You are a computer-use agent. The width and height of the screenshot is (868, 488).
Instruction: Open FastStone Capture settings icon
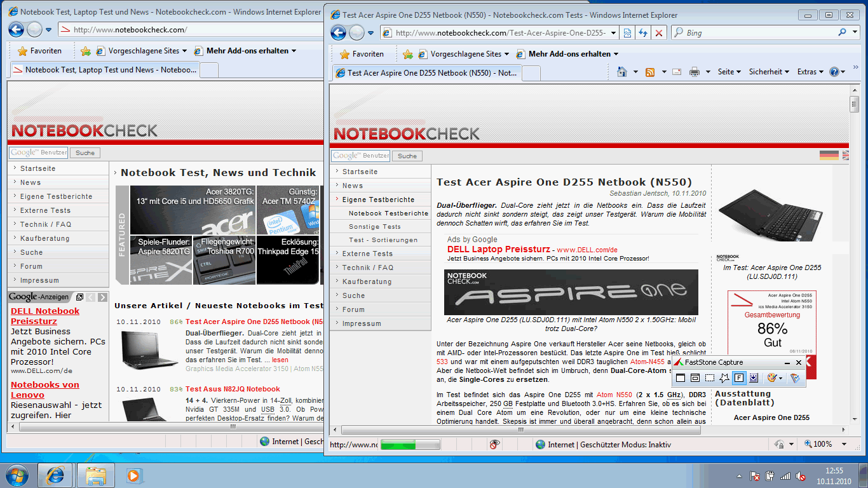click(794, 378)
